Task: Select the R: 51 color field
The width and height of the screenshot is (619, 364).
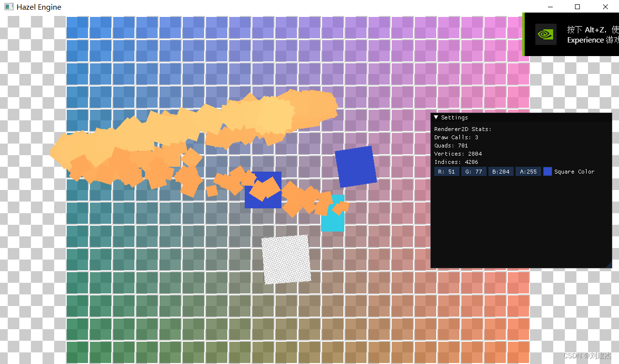Action: [446, 172]
